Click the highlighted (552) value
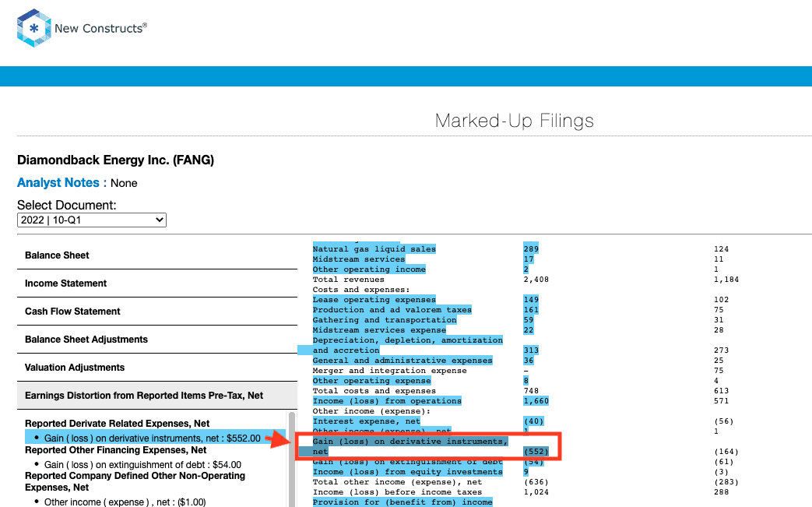This screenshot has height=507, width=812. [536, 452]
